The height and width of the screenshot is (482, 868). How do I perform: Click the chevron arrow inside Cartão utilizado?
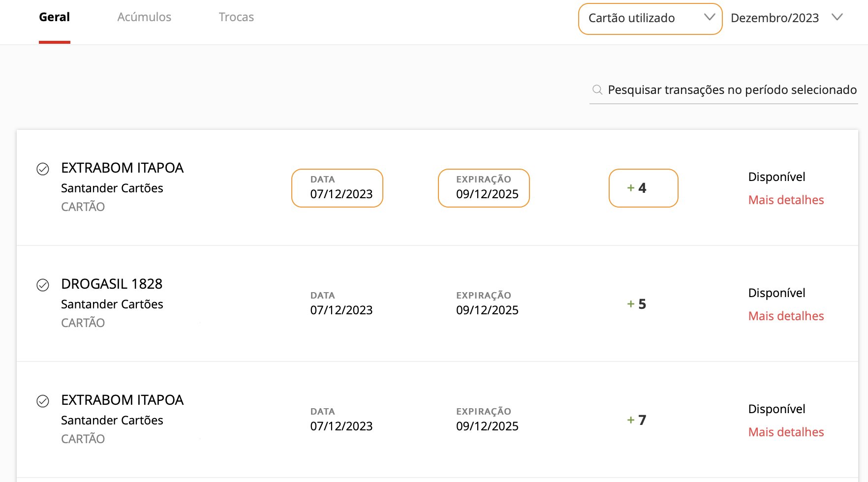click(x=709, y=17)
